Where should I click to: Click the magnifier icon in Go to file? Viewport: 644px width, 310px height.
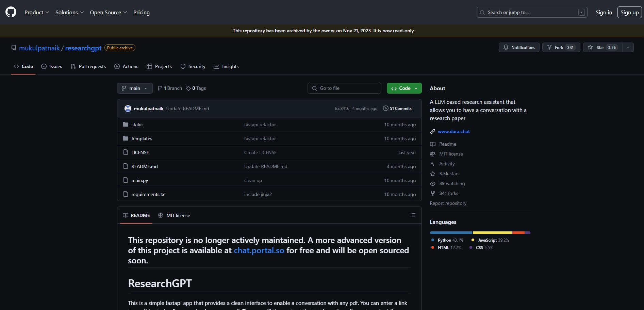tap(314, 88)
